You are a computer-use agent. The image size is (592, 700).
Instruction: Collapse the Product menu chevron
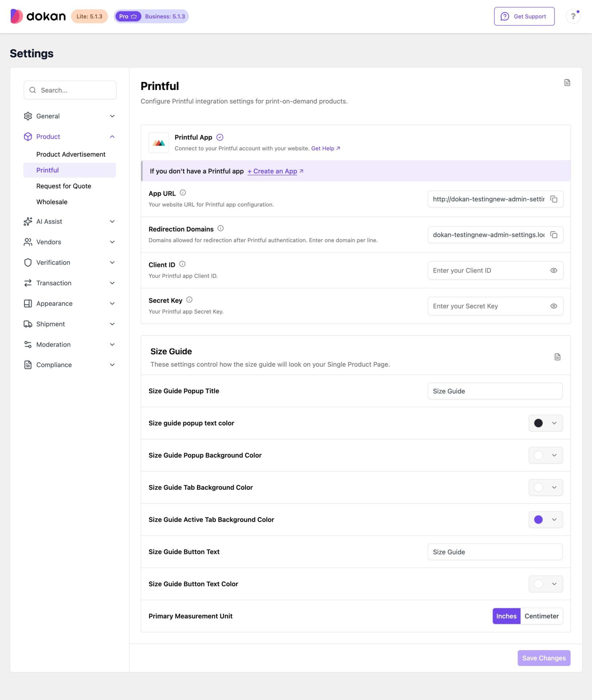point(112,137)
